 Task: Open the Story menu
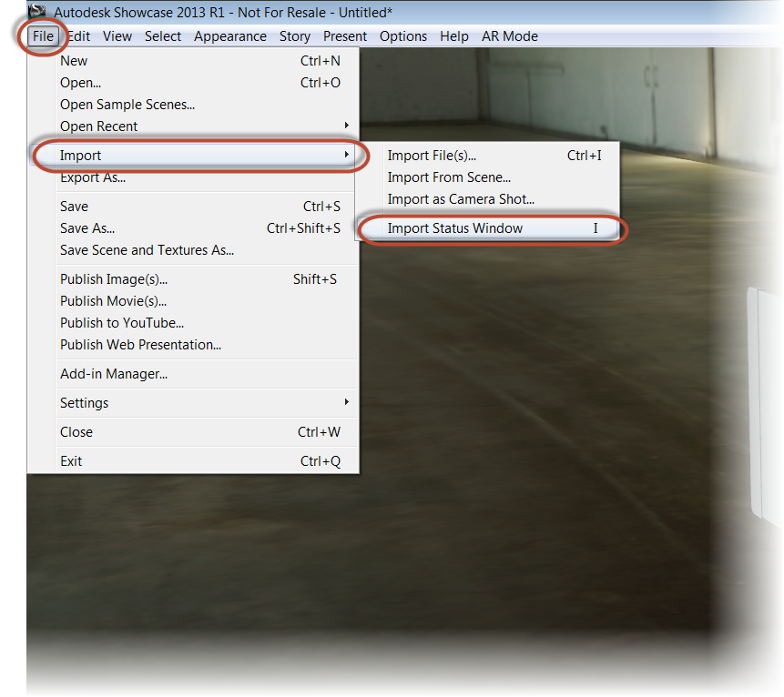click(x=295, y=36)
